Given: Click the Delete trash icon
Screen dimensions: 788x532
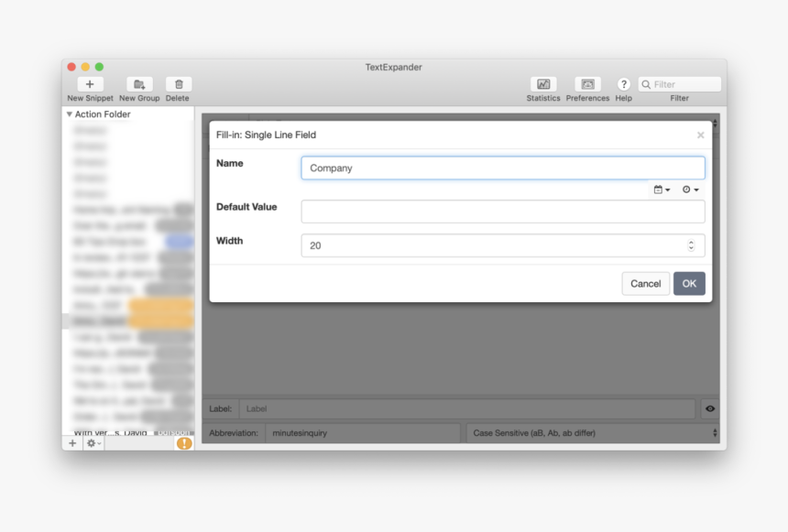Looking at the screenshot, I should (x=179, y=84).
